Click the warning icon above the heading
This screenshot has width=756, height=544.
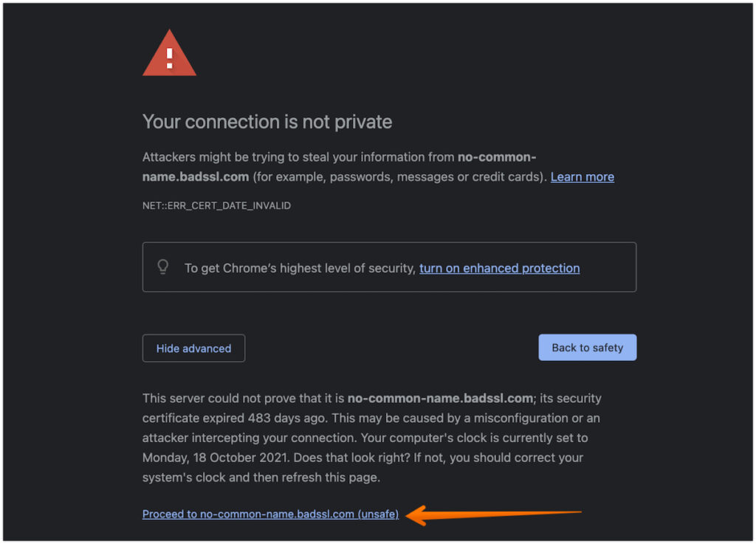(x=170, y=54)
